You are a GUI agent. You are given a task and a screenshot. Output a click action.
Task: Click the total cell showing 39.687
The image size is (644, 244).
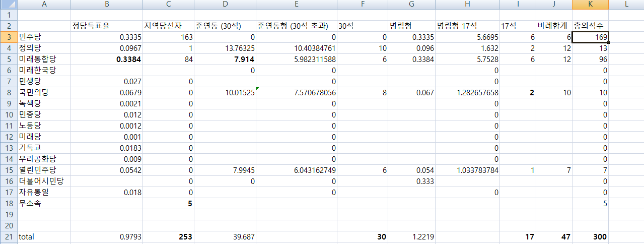[225, 236]
